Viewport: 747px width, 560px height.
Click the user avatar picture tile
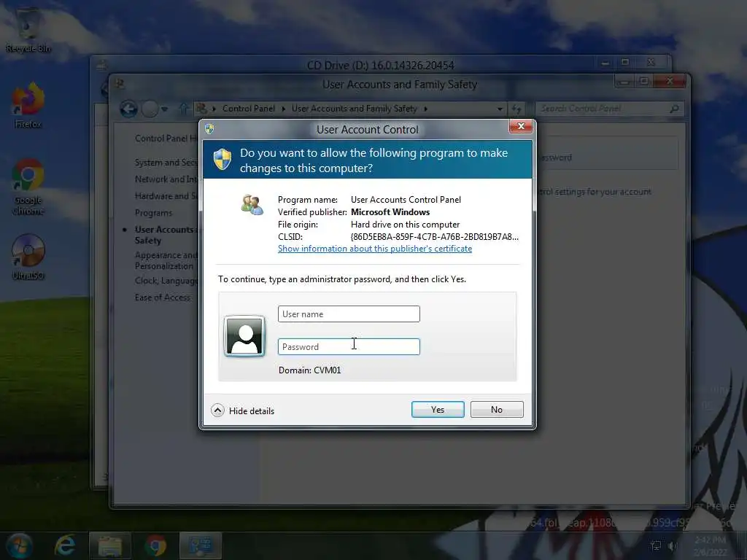tap(244, 336)
